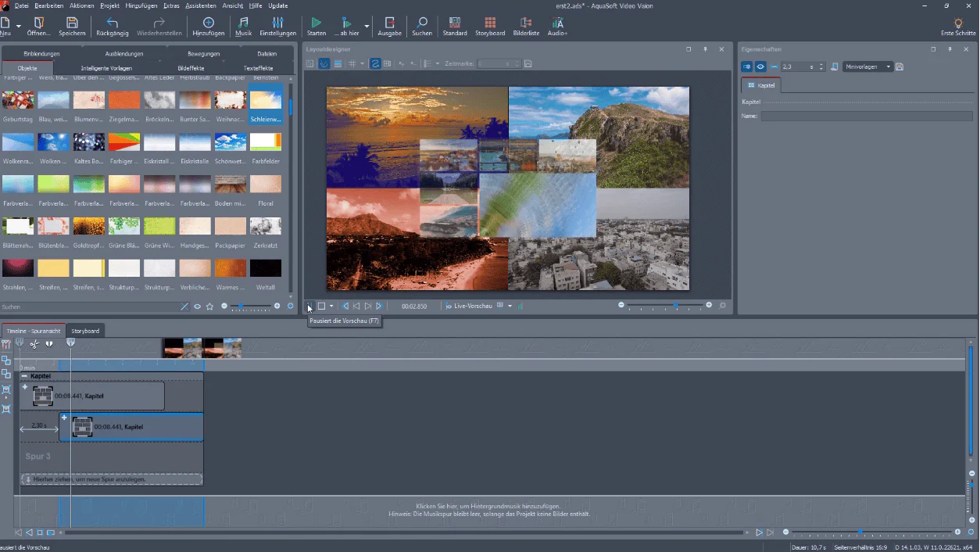Open the grid options dropdown arrow
Image resolution: width=980 pixels, height=552 pixels.
click(362, 63)
